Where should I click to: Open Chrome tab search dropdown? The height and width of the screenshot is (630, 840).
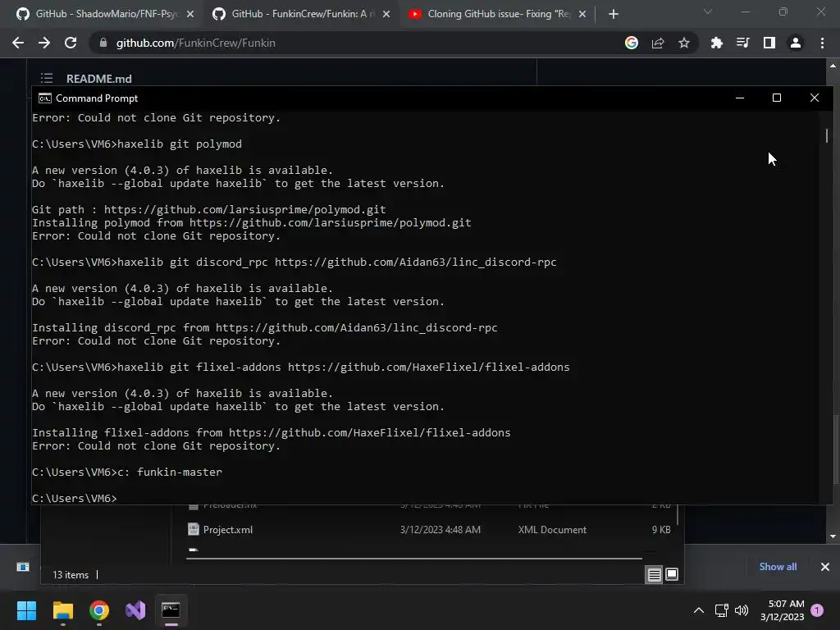pyautogui.click(x=708, y=11)
